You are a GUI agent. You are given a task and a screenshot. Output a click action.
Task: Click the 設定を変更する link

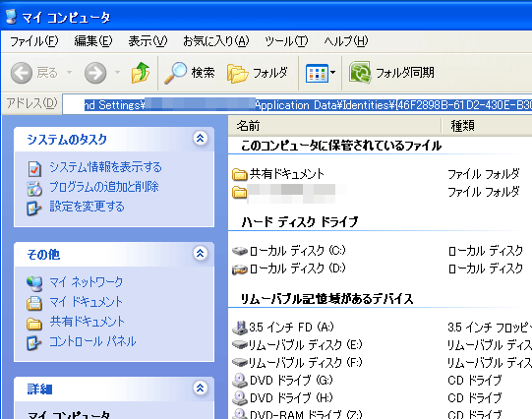[x=87, y=207]
